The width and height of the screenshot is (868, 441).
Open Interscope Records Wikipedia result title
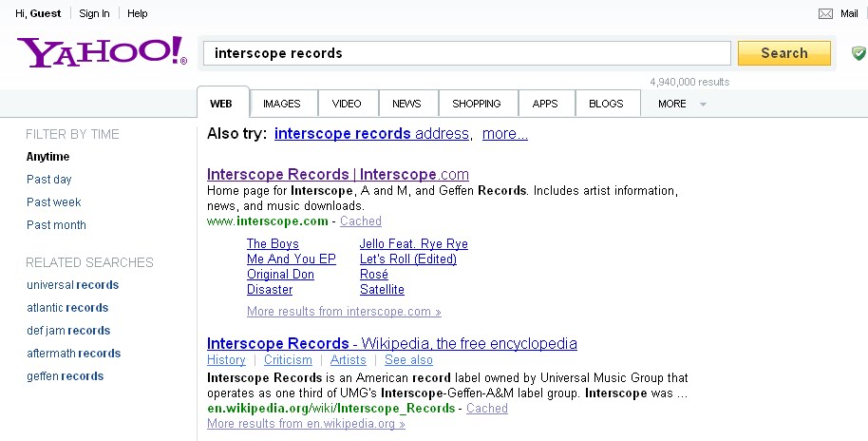coord(392,343)
